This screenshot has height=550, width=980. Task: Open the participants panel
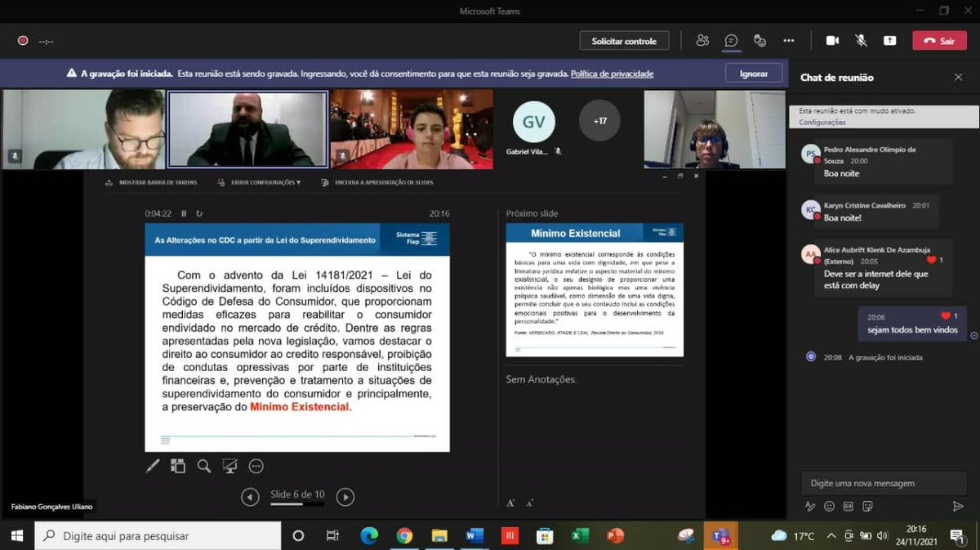(702, 41)
